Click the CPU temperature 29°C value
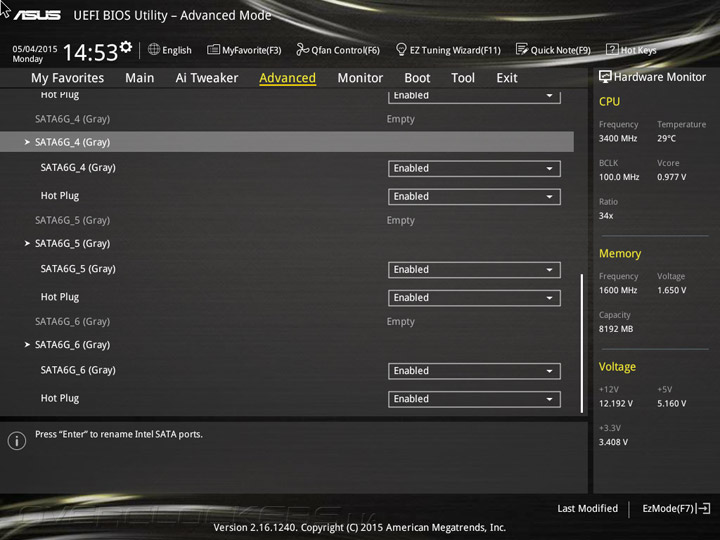The width and height of the screenshot is (720, 540). coord(666,138)
